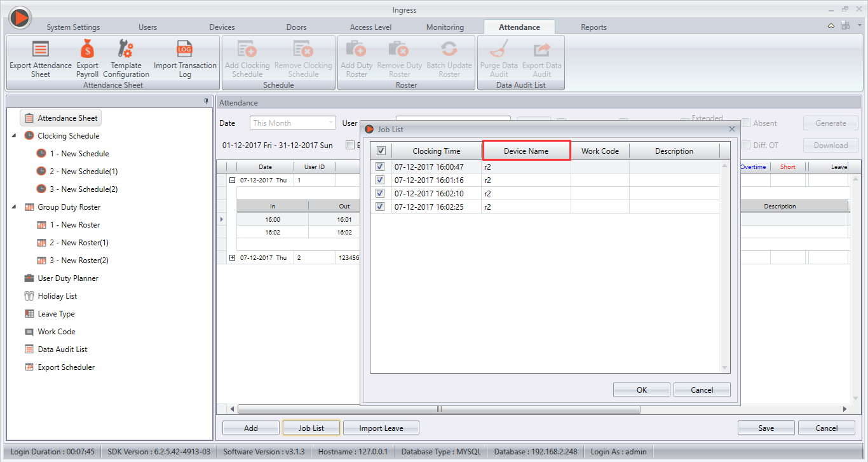Switch to the System Settings tab
868x462 pixels.
click(x=73, y=27)
